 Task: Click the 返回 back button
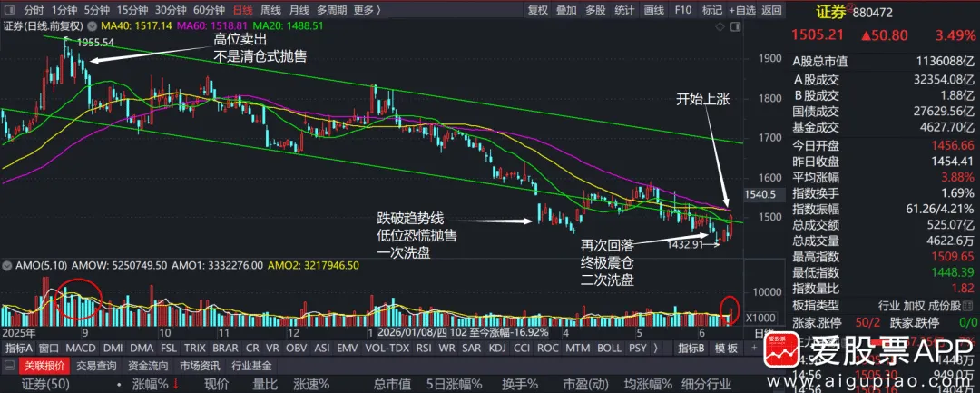click(772, 10)
